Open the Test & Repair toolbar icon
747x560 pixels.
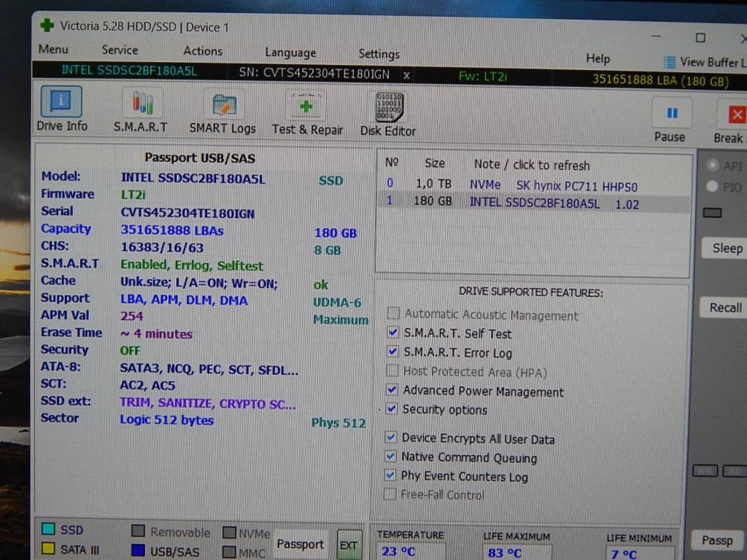pos(306,106)
